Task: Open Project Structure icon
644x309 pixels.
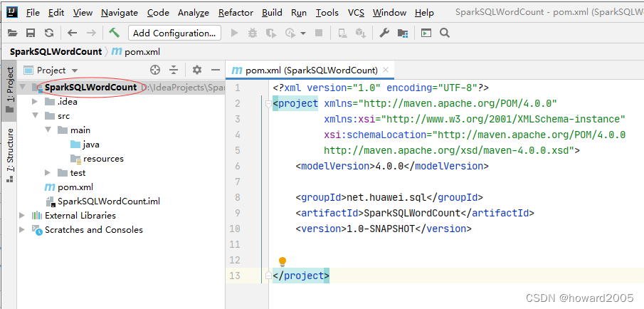Action: [403, 33]
